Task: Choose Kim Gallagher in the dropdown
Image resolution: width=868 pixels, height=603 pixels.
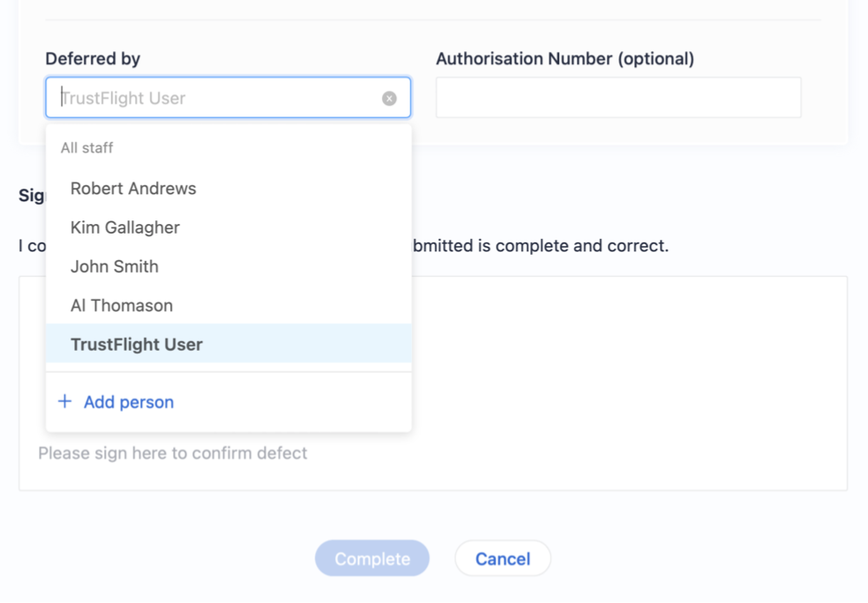Action: pyautogui.click(x=125, y=227)
